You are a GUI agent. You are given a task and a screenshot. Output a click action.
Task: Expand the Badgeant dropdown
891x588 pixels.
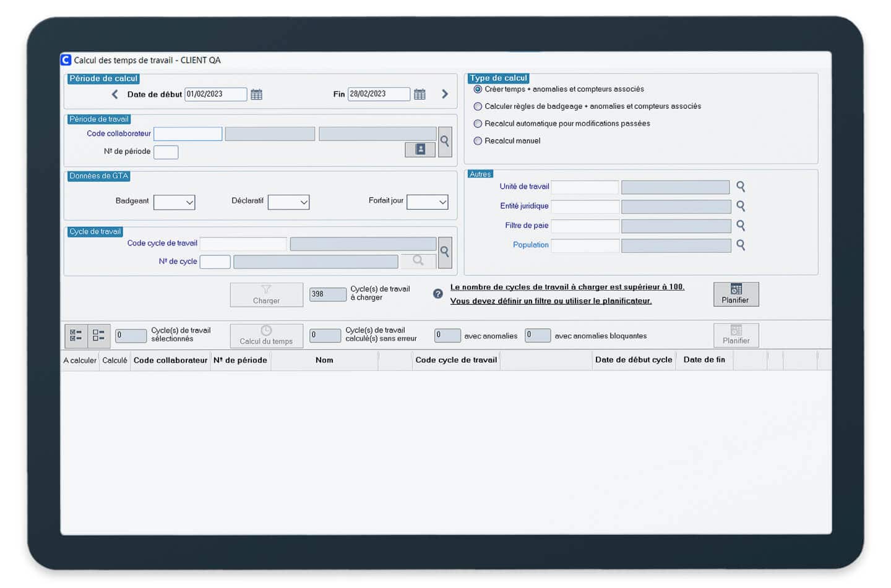174,202
